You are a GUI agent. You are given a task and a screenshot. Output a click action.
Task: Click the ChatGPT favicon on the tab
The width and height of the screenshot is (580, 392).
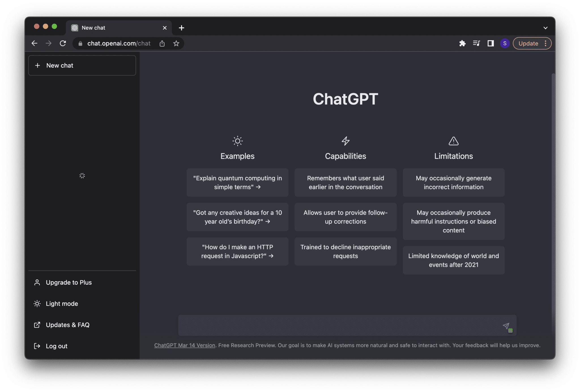[75, 28]
